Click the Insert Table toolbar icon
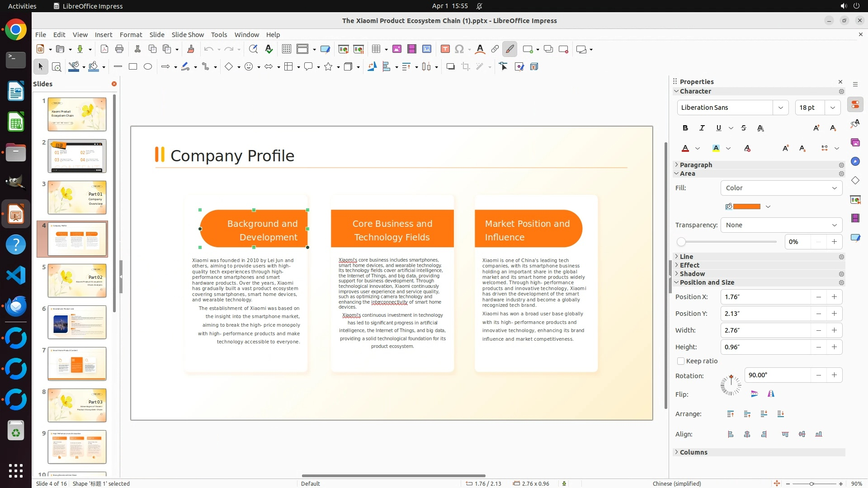Viewport: 868px width, 488px height. point(376,49)
